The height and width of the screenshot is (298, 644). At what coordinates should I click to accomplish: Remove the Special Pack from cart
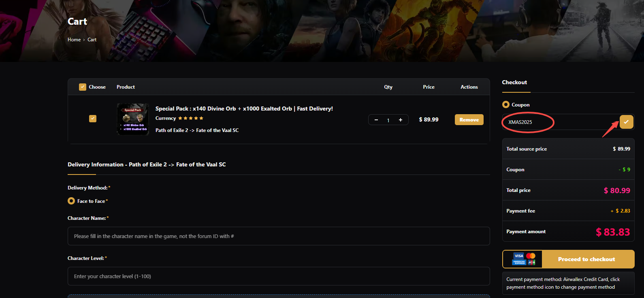point(469,120)
